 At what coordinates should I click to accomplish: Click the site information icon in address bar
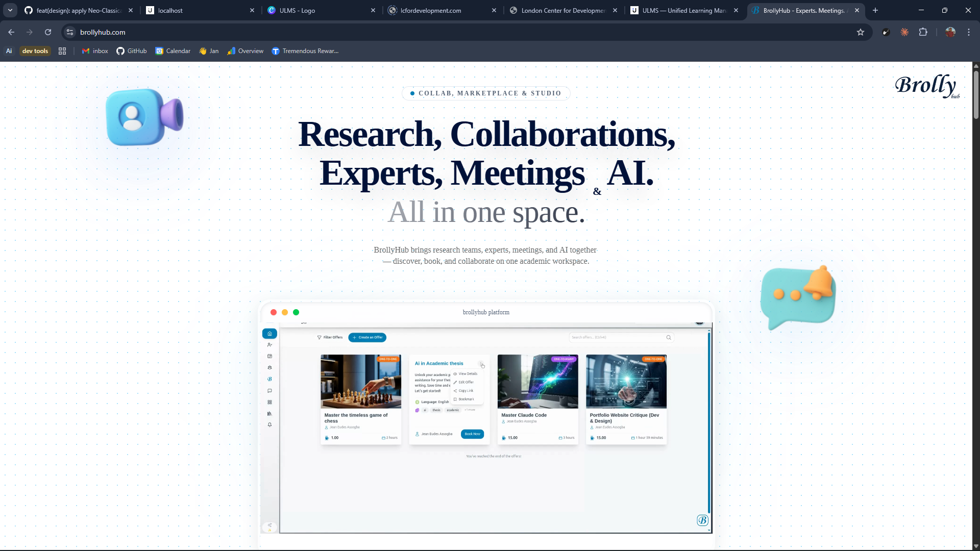[x=70, y=32]
